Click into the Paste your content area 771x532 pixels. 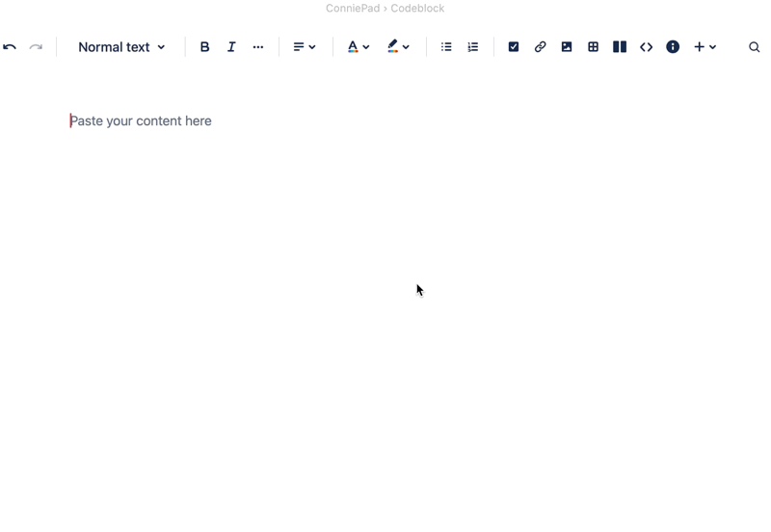click(x=141, y=121)
